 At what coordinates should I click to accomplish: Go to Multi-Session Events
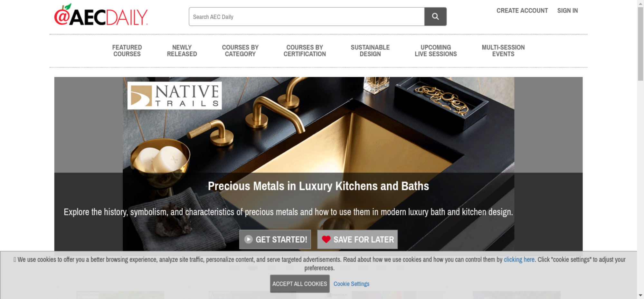(x=503, y=51)
